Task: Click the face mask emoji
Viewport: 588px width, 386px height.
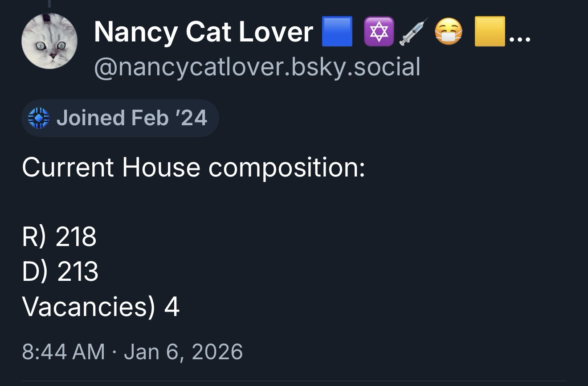Action: (x=448, y=32)
